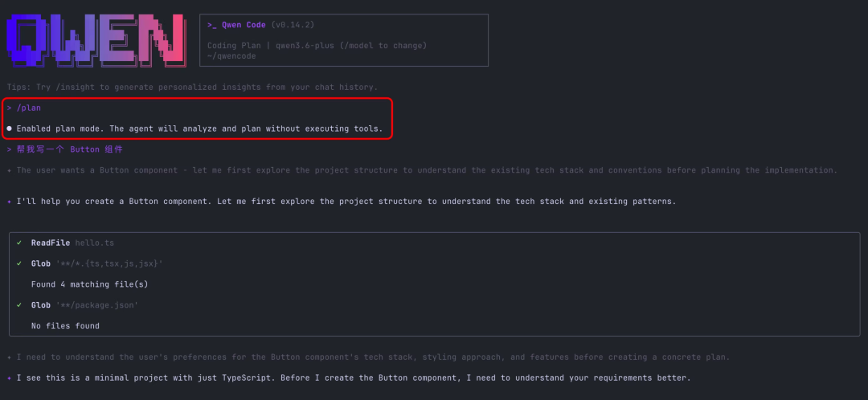Click the sparkle icon before "I'll help you create"
Viewport: 868px width, 400px height.
point(9,202)
